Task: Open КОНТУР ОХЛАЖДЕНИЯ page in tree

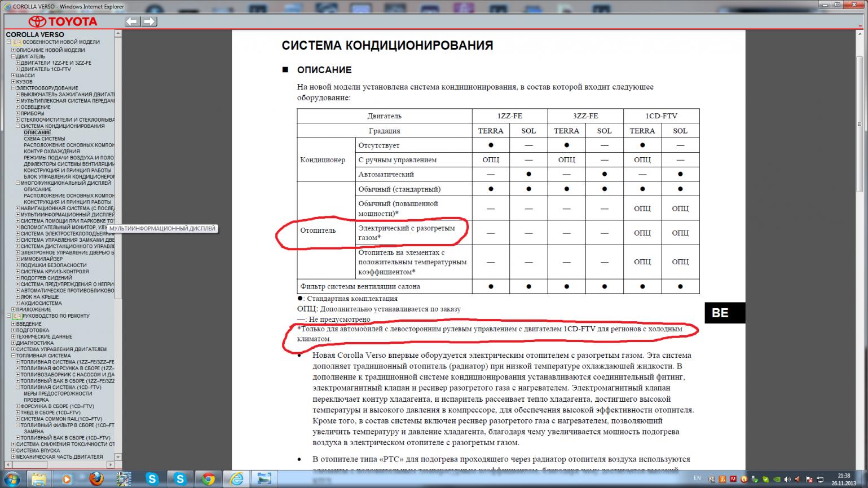Action: click(x=51, y=151)
